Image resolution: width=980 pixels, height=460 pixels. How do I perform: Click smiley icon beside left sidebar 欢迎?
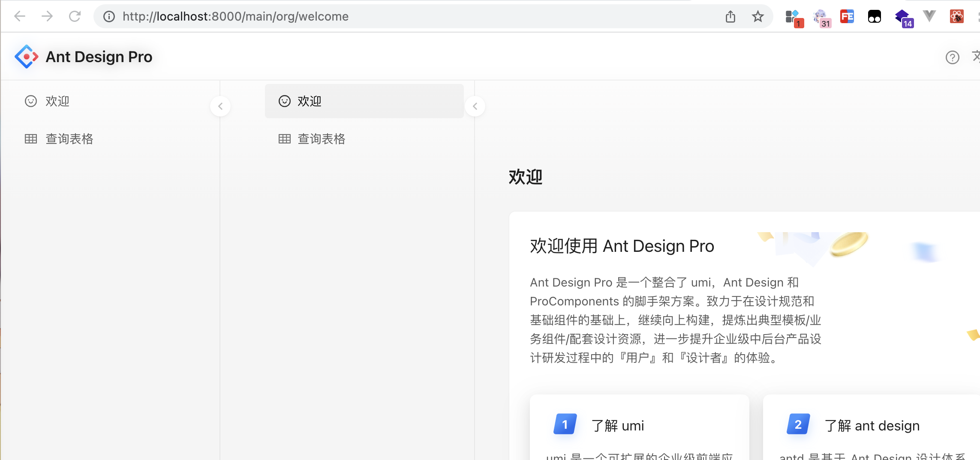click(x=31, y=101)
